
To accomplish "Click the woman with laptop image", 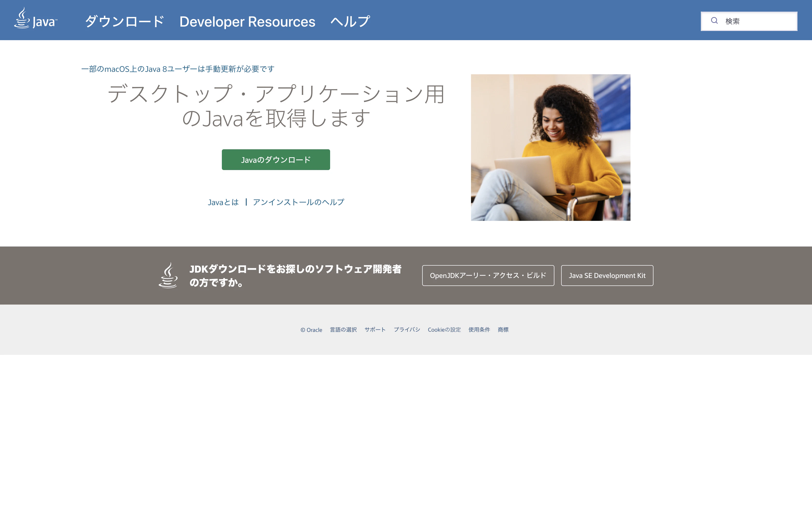I will click(551, 148).
